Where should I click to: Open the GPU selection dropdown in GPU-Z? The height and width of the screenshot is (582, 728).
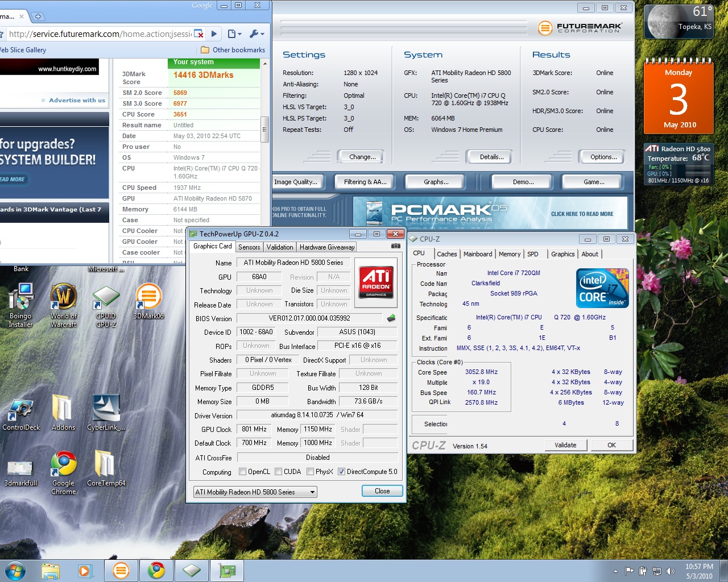(255, 492)
